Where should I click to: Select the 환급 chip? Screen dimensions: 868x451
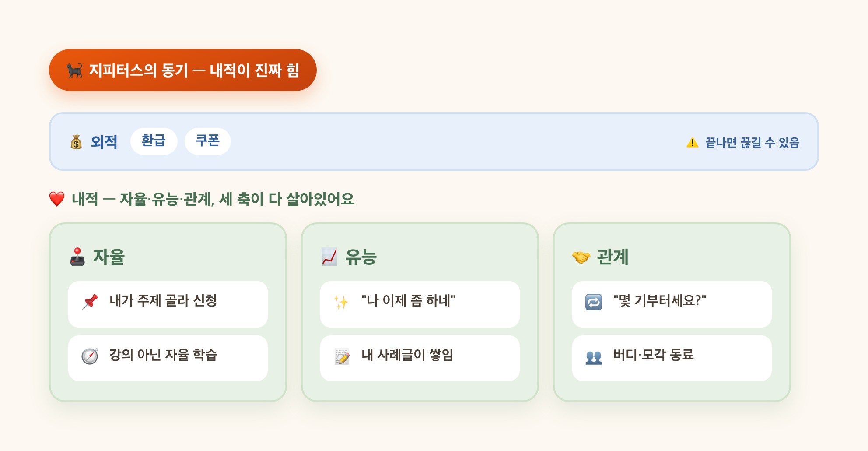point(154,141)
